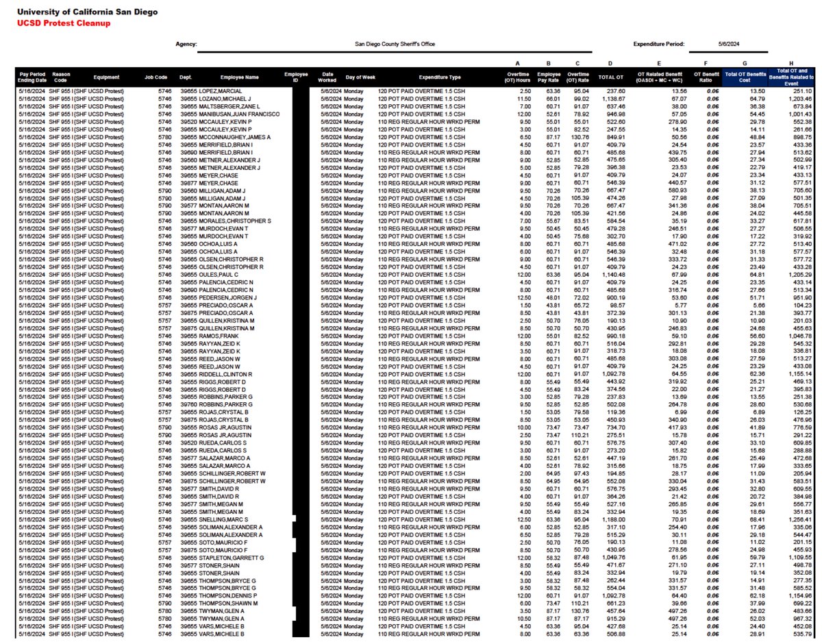This screenshot has height=644, width=822.
Task: Click the 'Agency:' label
Action: click(x=186, y=44)
